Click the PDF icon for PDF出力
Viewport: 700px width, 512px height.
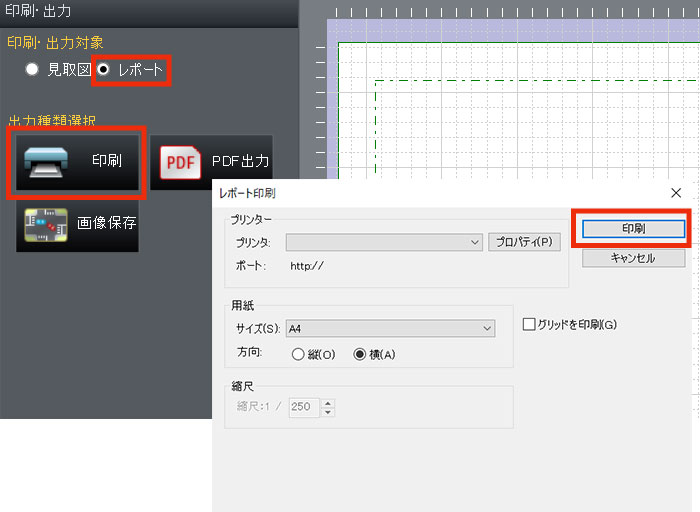coord(180,162)
